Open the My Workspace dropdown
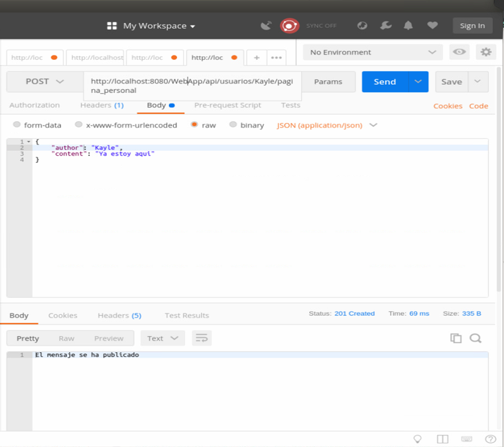This screenshot has width=504, height=447. (x=159, y=26)
